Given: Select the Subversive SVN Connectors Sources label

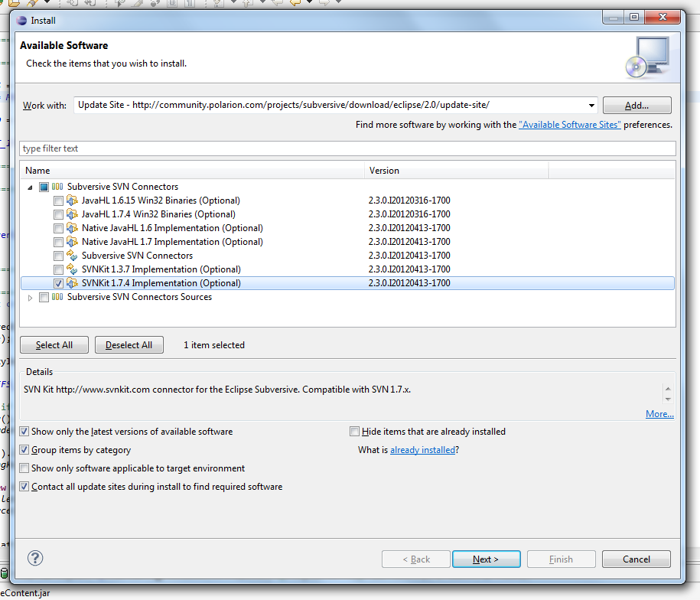Looking at the screenshot, I should [139, 297].
